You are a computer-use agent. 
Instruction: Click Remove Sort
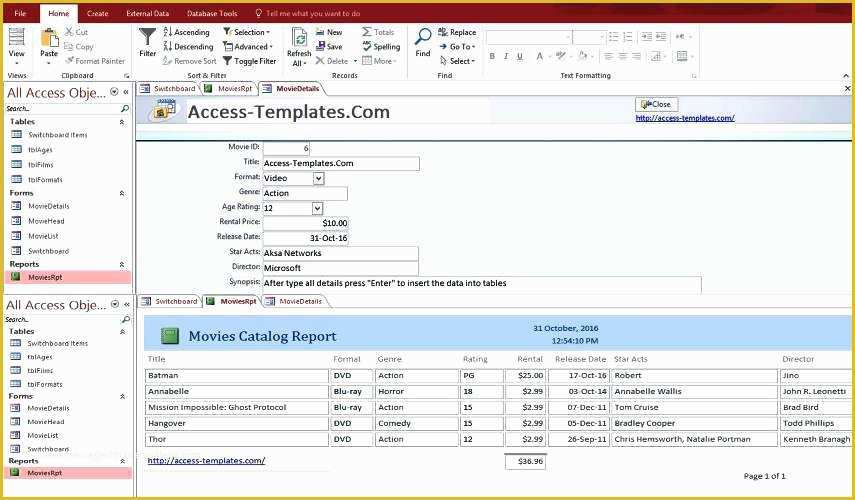click(189, 61)
